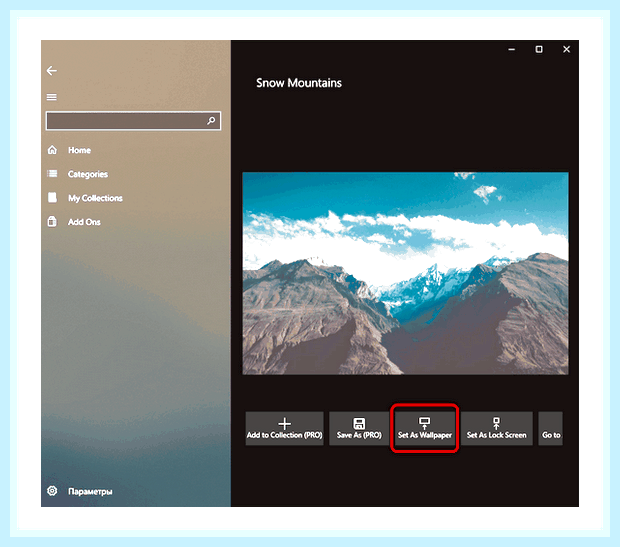
Task: Click the Add Ons bag icon
Action: pyautogui.click(x=52, y=221)
